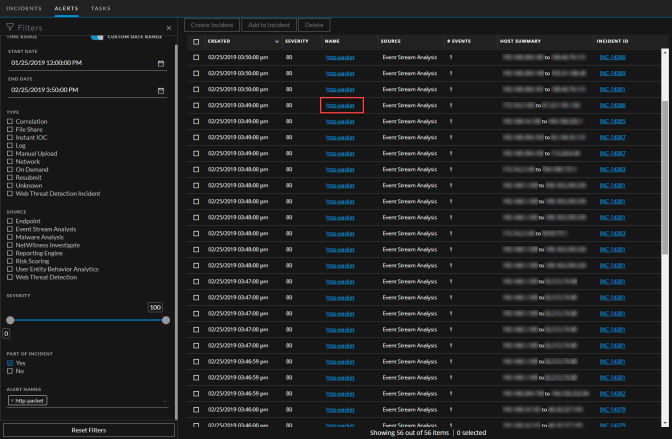
Task: Open the Tasks tab
Action: 101,7
